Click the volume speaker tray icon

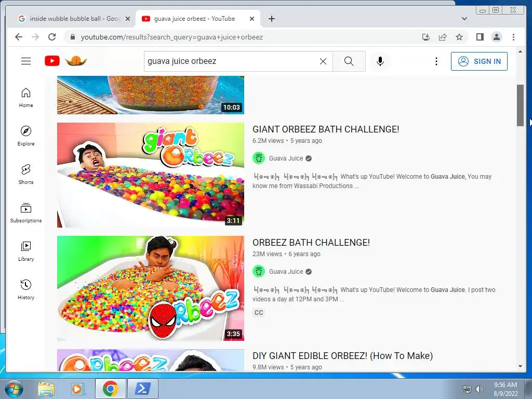point(480,389)
